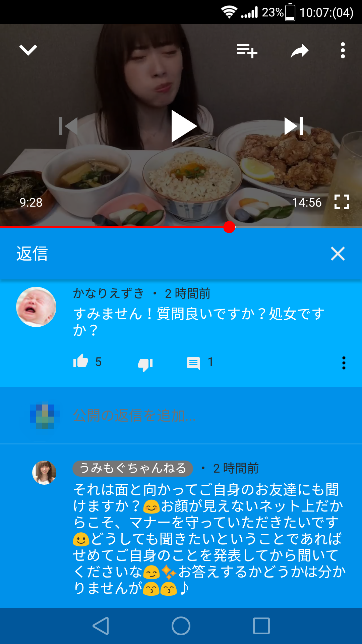Open うみもぐちゃんねる channel name
362x644 pixels.
tap(133, 468)
